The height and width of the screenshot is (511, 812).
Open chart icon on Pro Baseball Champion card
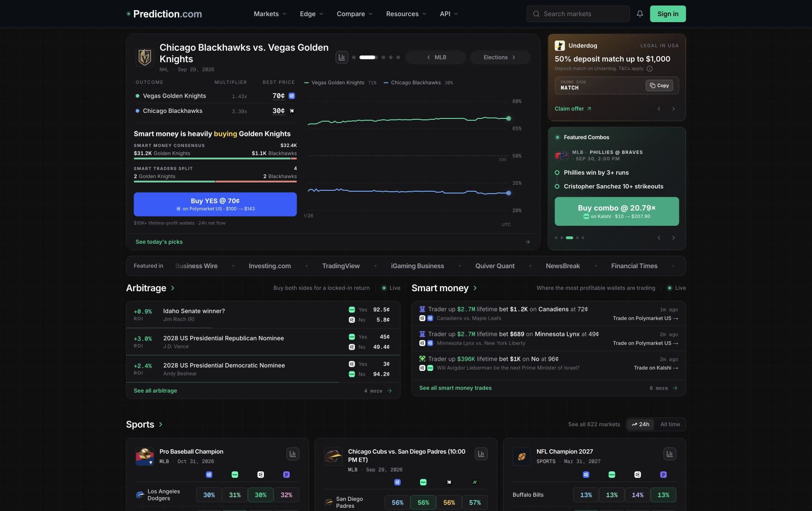tap(292, 454)
